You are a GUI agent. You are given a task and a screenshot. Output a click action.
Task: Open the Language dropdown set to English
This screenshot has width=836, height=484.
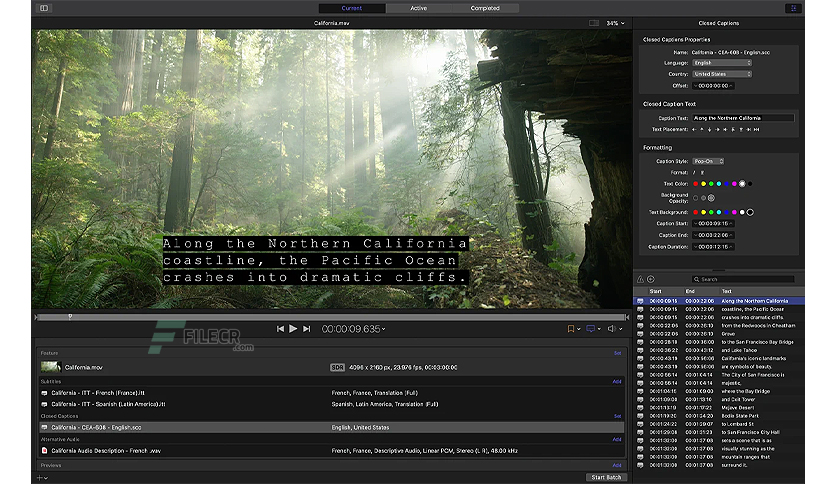point(722,63)
